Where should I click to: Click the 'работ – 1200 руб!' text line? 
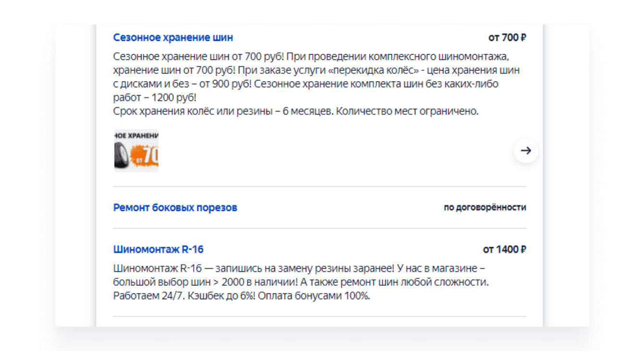coord(155,98)
